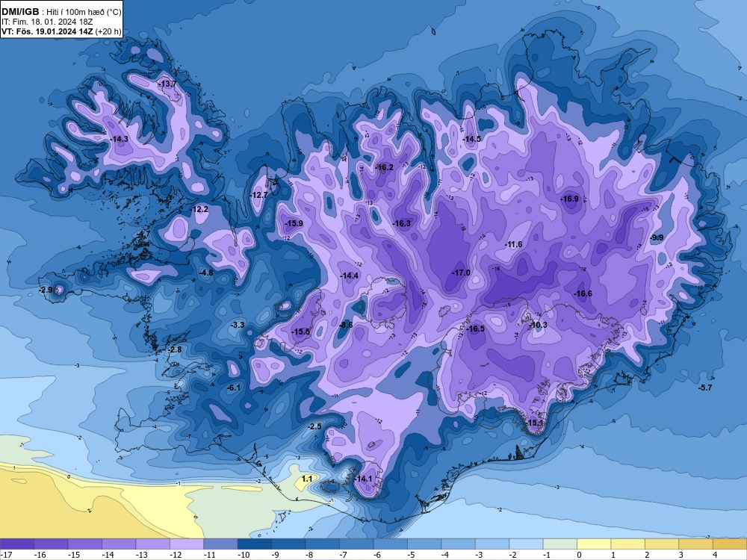Click the -2.5 temperature value
This screenshot has width=747, height=560.
(314, 426)
